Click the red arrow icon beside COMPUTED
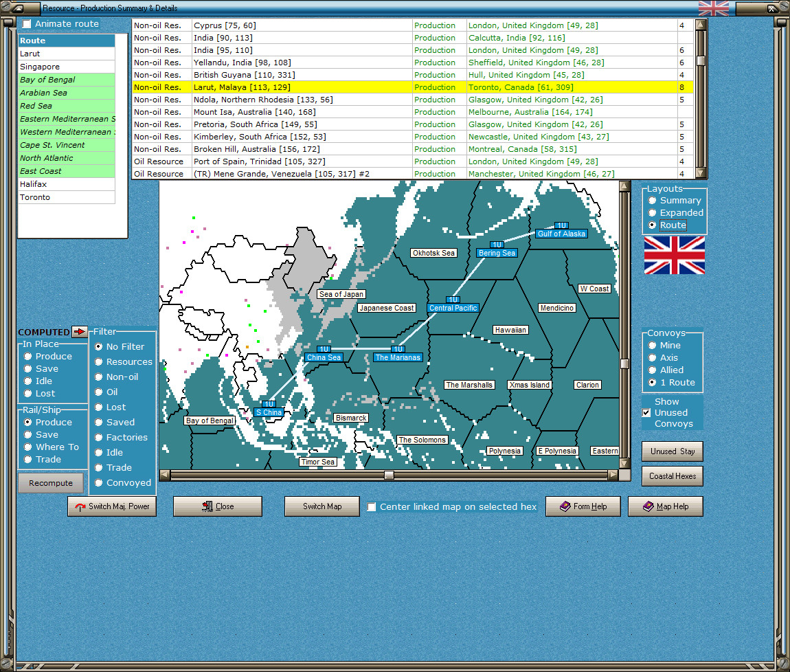This screenshot has height=672, width=790. pos(79,332)
